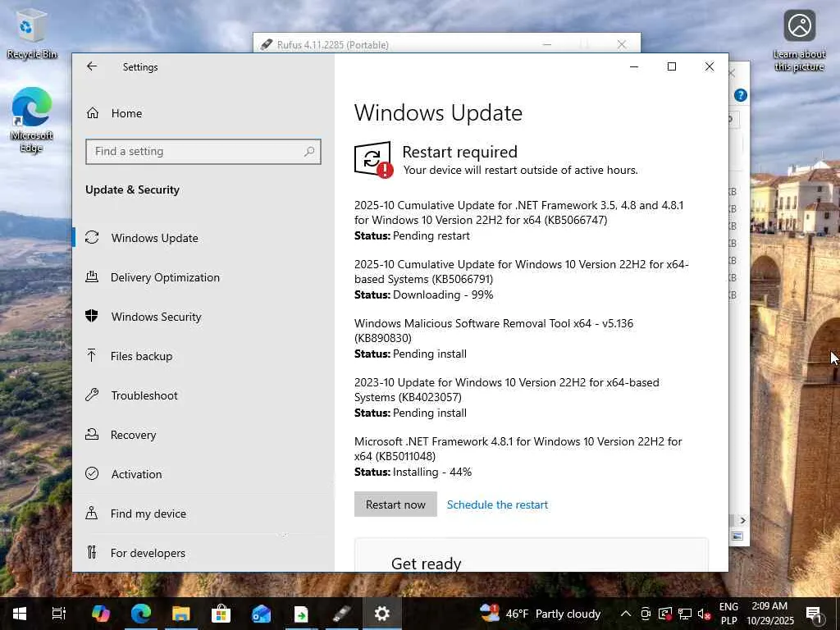Open File Explorer from taskbar
Viewport: 840px width, 630px height.
pyautogui.click(x=181, y=614)
